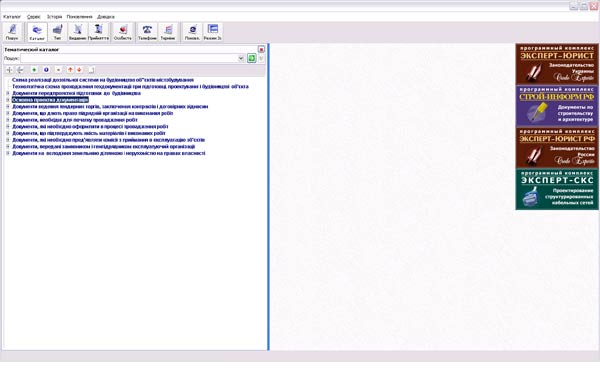Click the expand-all plus icon in catalog toolbar

pyautogui.click(x=10, y=70)
